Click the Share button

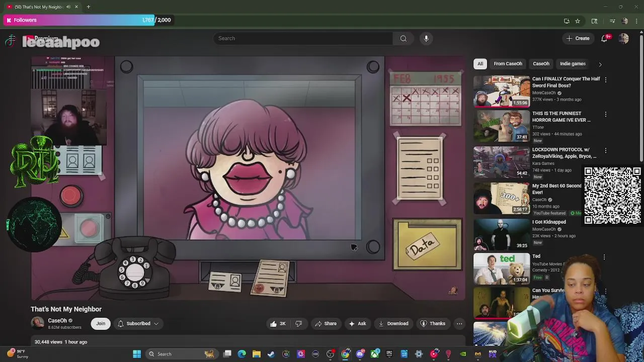(x=325, y=324)
